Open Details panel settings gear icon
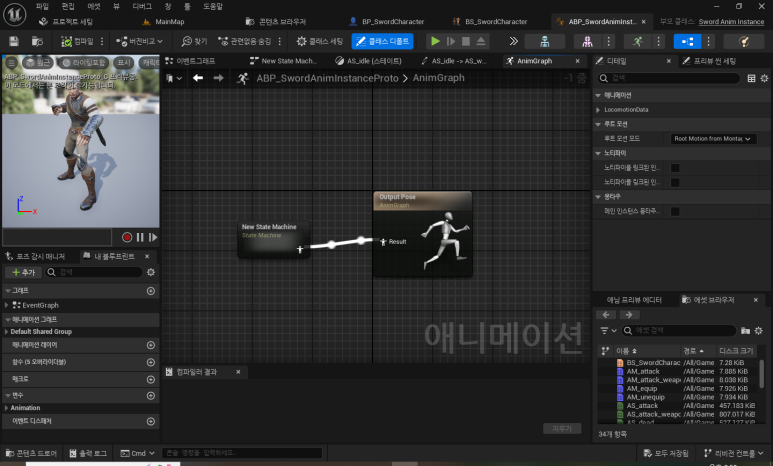773x466 pixels. tap(764, 78)
